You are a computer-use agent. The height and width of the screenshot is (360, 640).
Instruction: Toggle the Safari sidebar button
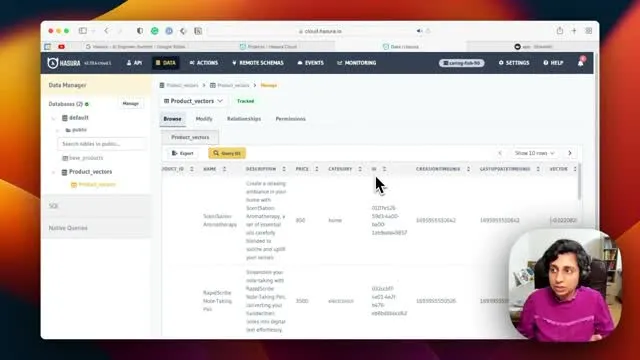pyautogui.click(x=83, y=31)
